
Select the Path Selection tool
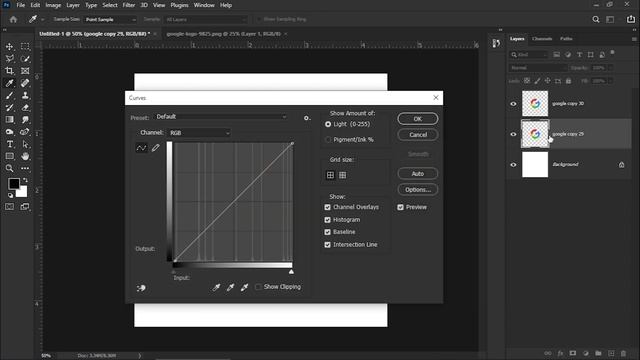[x=25, y=144]
